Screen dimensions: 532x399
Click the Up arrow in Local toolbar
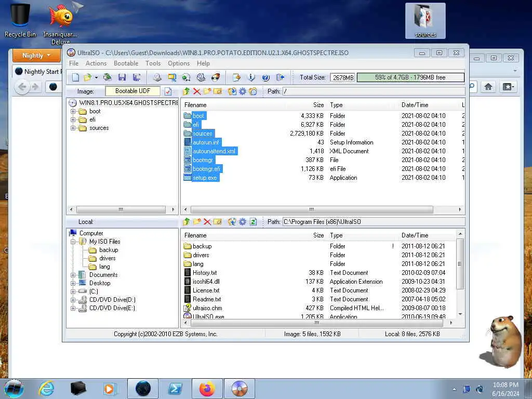[186, 222]
